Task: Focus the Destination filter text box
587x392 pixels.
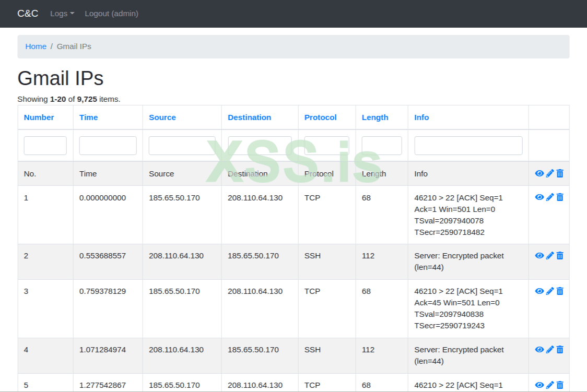Action: (260, 146)
